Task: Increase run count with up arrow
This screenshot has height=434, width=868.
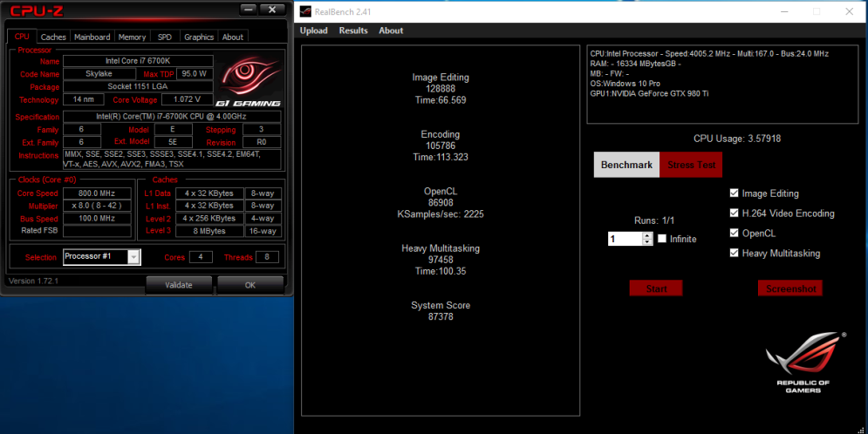Action: coord(647,235)
